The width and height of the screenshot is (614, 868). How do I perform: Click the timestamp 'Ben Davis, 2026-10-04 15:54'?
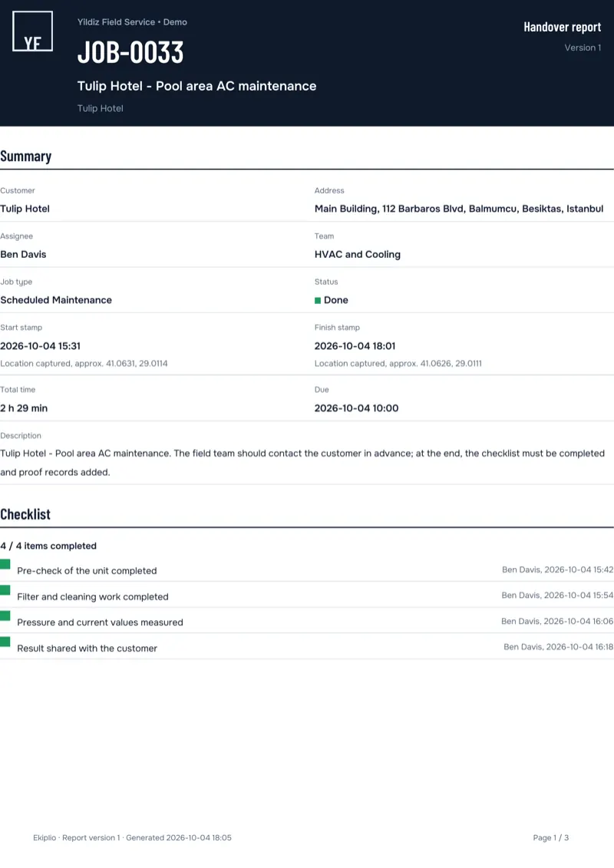(x=557, y=595)
